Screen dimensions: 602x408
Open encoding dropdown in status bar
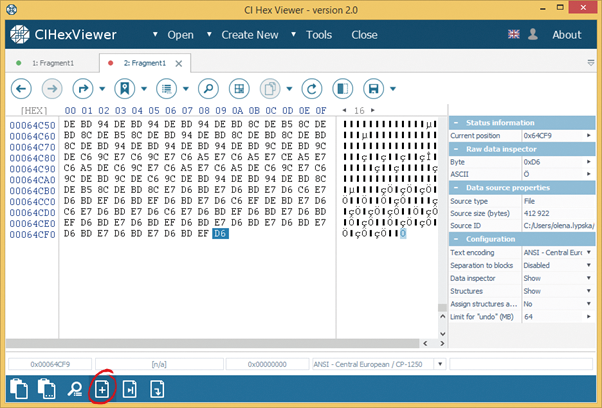click(440, 364)
